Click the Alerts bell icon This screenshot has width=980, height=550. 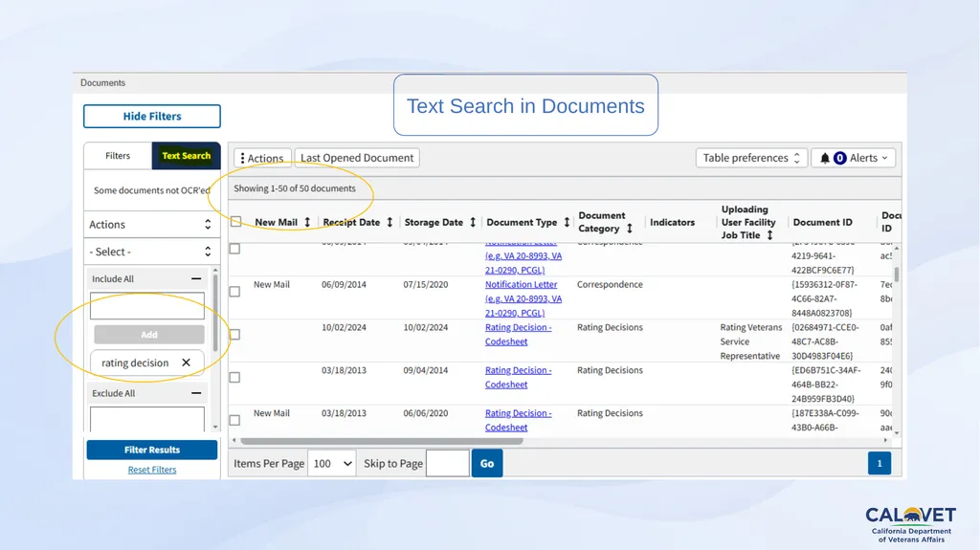click(x=825, y=158)
